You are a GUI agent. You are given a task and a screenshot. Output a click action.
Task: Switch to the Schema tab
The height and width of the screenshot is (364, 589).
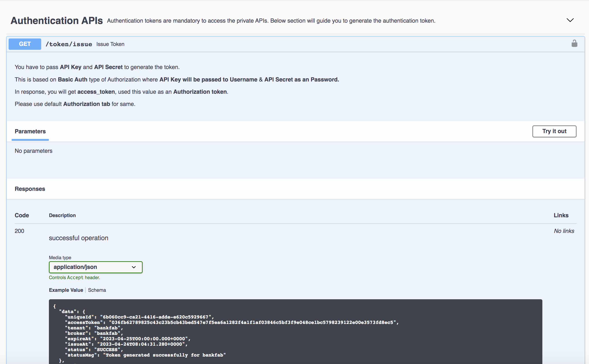click(97, 290)
